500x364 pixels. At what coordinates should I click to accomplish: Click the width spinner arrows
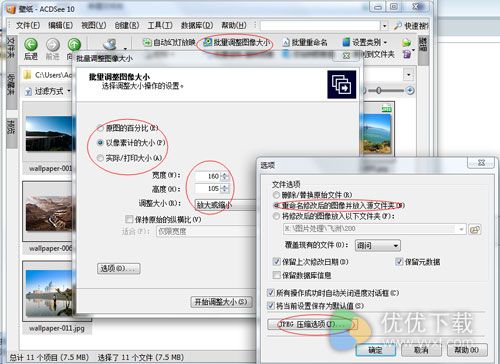(x=225, y=176)
